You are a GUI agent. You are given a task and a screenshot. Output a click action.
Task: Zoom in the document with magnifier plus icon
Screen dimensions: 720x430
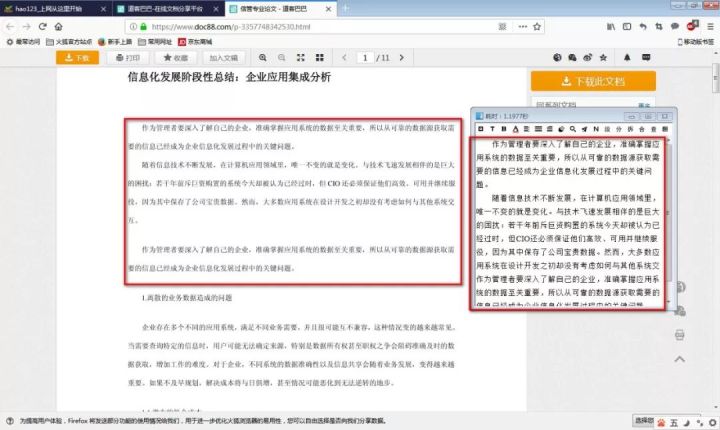click(263, 57)
